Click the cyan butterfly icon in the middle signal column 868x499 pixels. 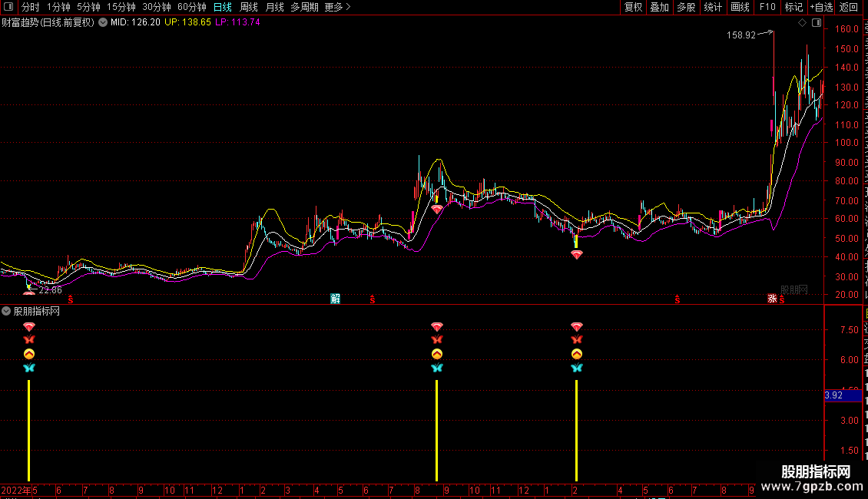(436, 368)
